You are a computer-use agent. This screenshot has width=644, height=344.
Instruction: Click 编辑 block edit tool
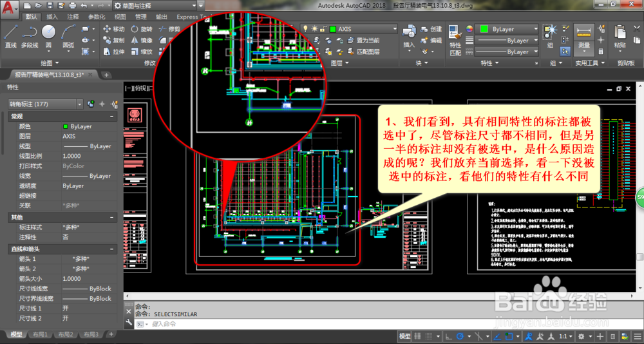(431, 41)
